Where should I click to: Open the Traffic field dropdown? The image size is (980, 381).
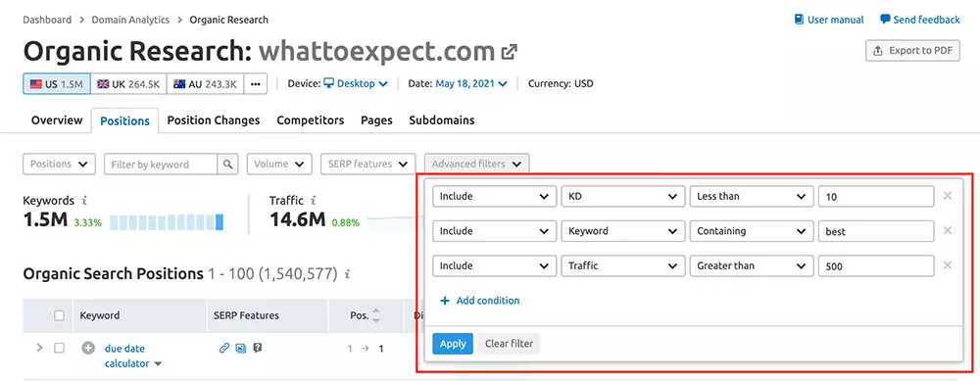point(623,265)
